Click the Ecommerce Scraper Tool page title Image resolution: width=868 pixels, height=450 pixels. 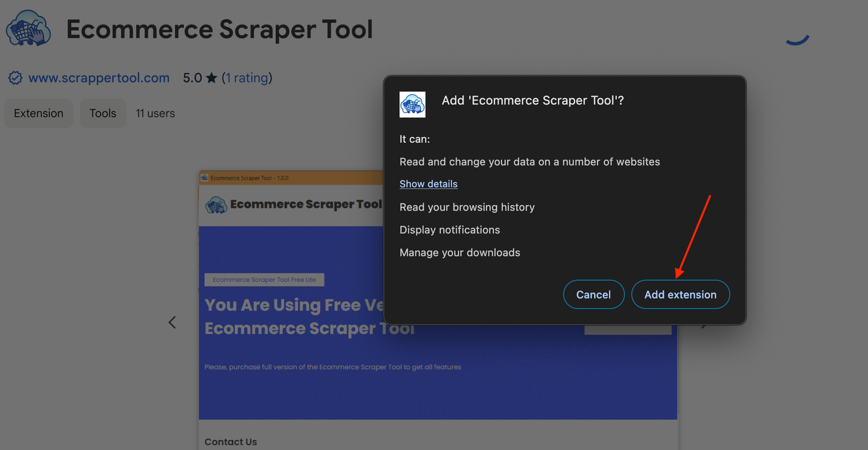click(x=220, y=29)
